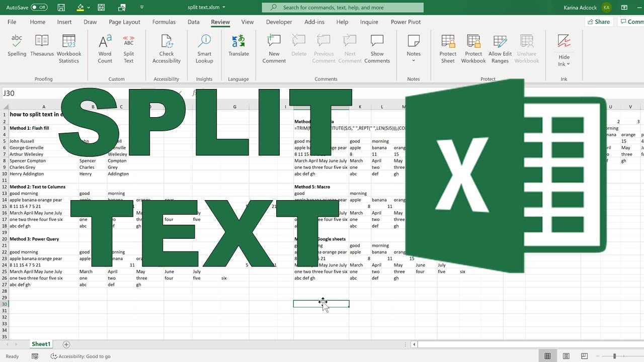Click the fourth quick access toolbar icon

tap(101, 8)
